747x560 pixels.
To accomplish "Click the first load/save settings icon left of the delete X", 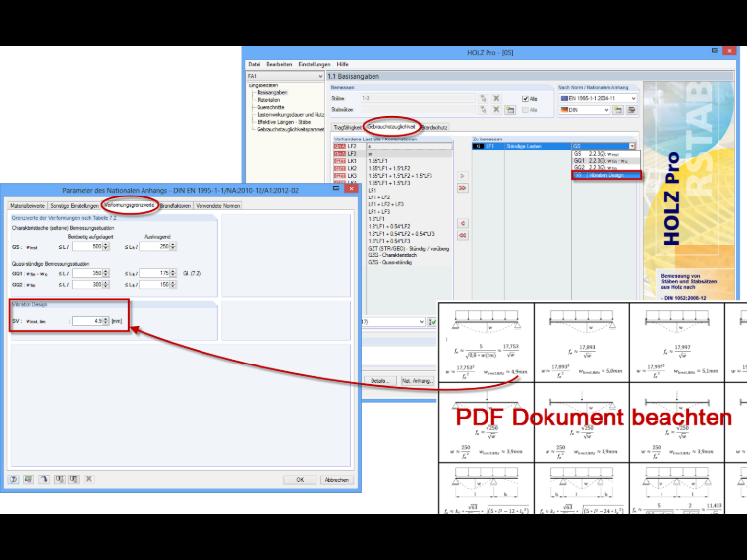I will [x=59, y=479].
